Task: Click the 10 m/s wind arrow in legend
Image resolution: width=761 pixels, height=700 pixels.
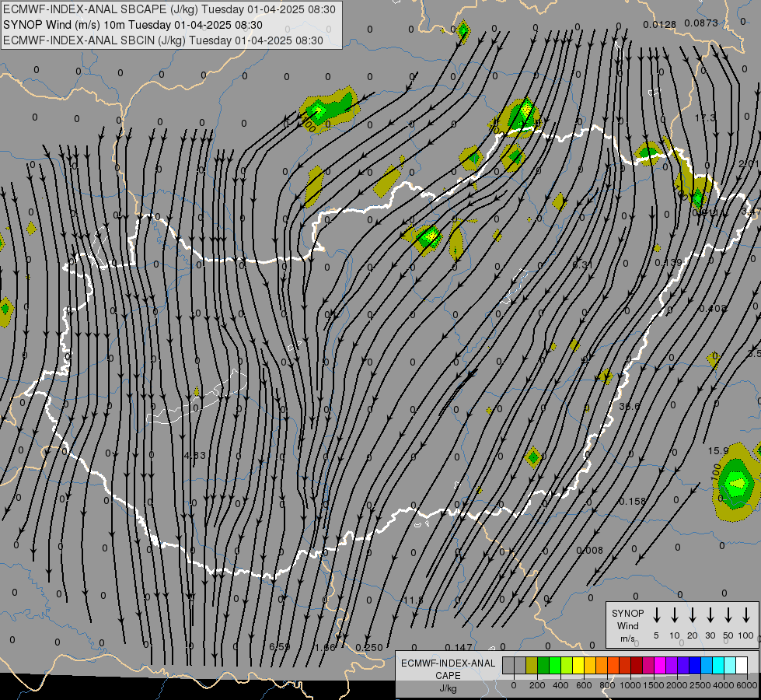Action: (675, 615)
